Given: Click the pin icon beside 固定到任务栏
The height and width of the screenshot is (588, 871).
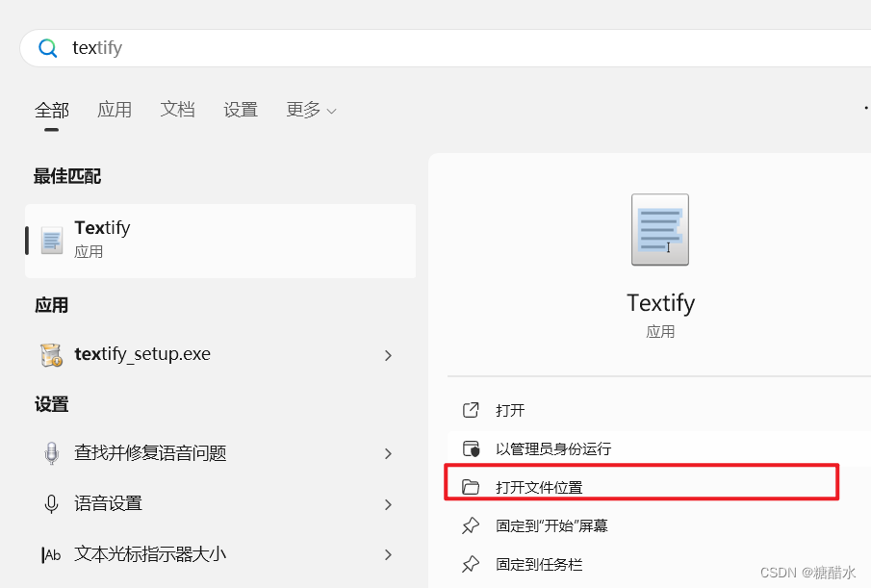Looking at the screenshot, I should point(471,564).
